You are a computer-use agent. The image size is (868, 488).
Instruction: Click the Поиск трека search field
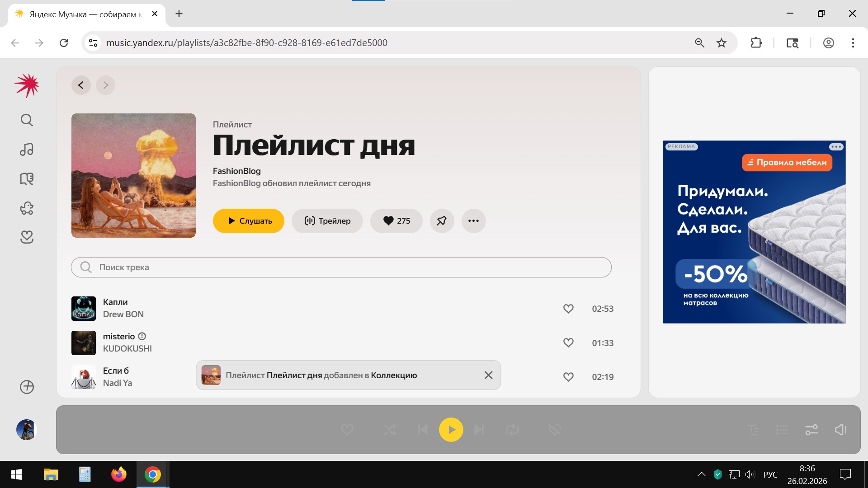pos(341,267)
